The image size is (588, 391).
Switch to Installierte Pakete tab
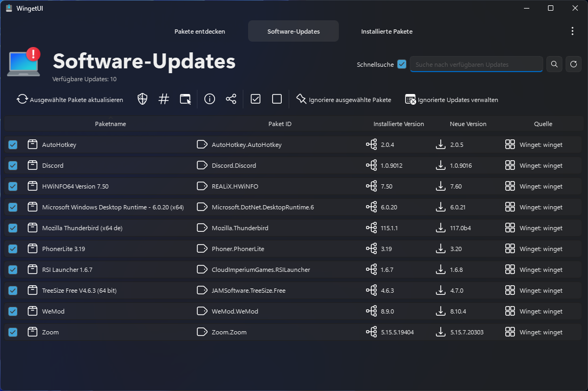(387, 31)
